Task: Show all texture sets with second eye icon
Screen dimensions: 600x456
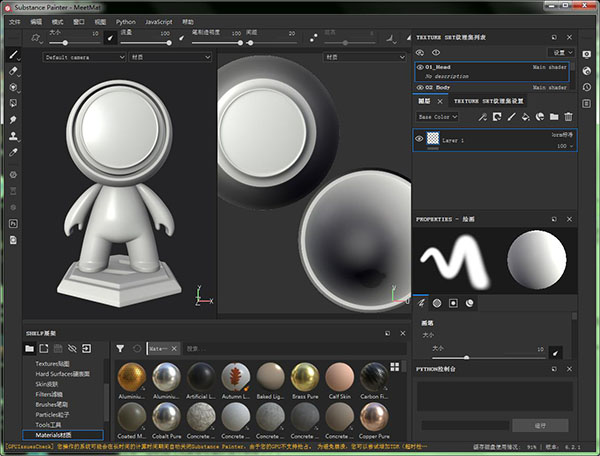Action: click(436, 53)
